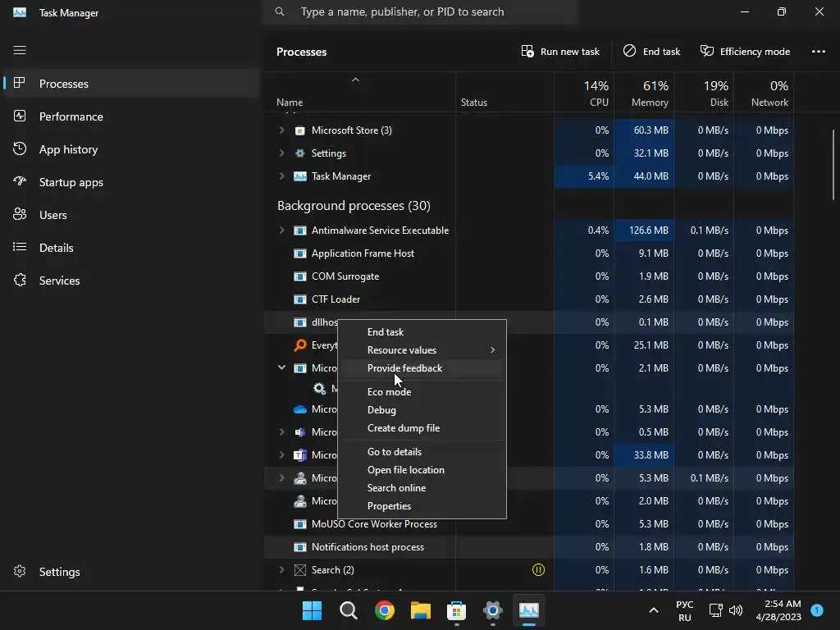Collapse the expanded Micro... process with 2.1 MB
The width and height of the screenshot is (840, 630).
[x=282, y=368]
